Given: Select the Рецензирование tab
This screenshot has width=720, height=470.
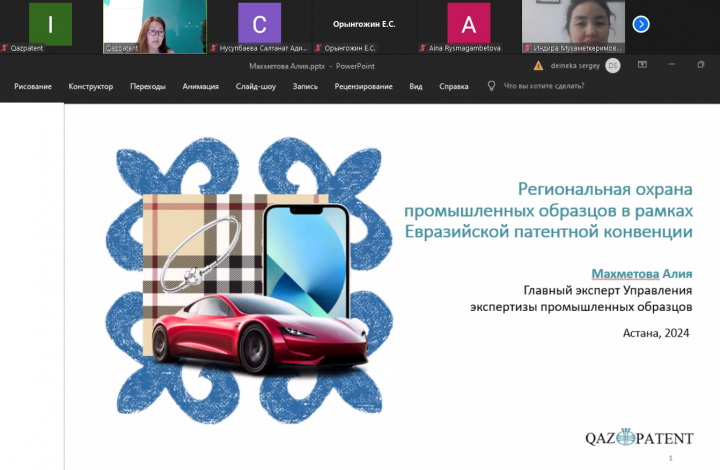Looking at the screenshot, I should coord(364,87).
